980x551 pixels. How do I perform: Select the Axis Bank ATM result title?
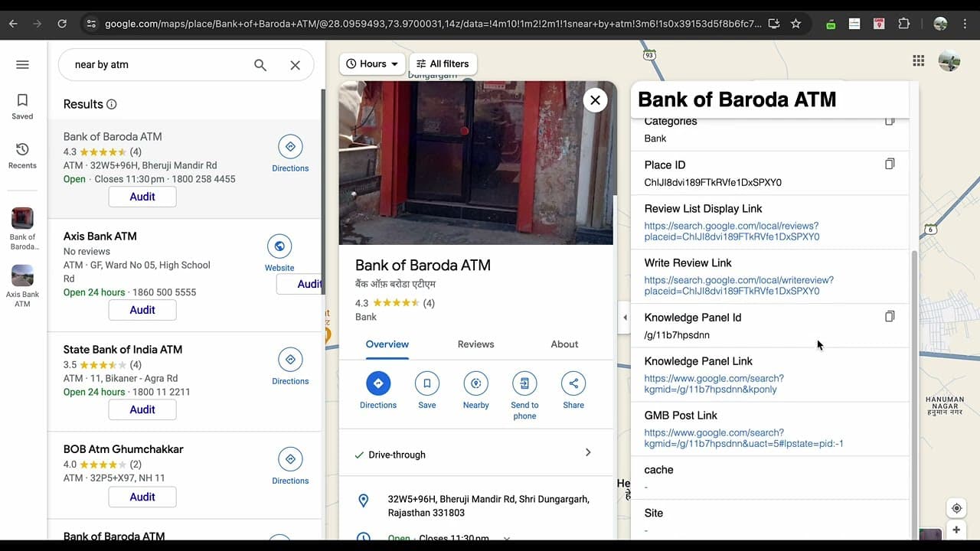pyautogui.click(x=100, y=236)
